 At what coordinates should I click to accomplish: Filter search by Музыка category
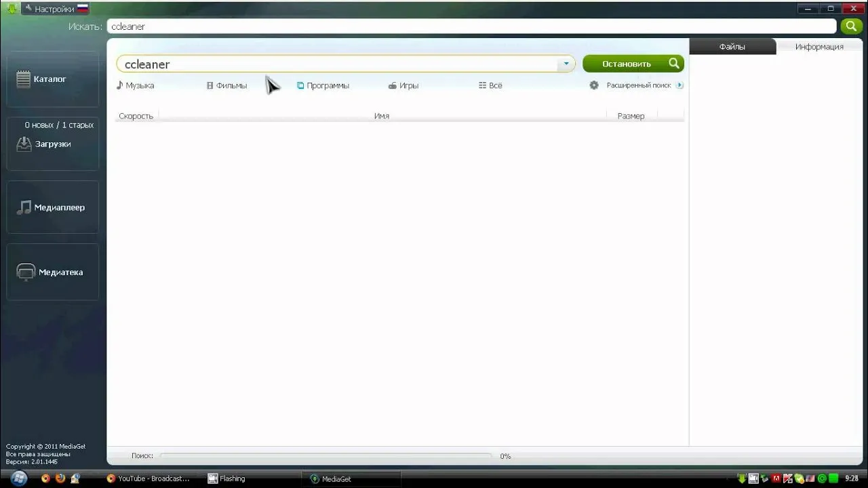click(135, 85)
